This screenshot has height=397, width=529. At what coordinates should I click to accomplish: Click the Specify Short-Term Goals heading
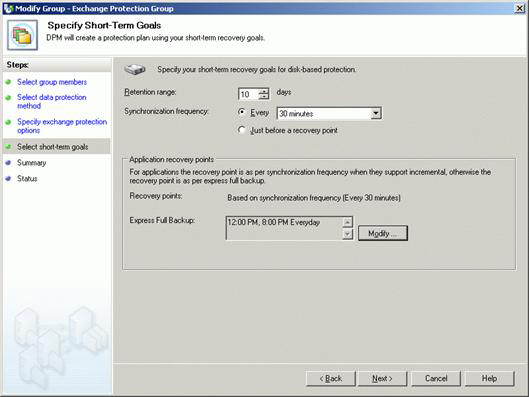[104, 25]
